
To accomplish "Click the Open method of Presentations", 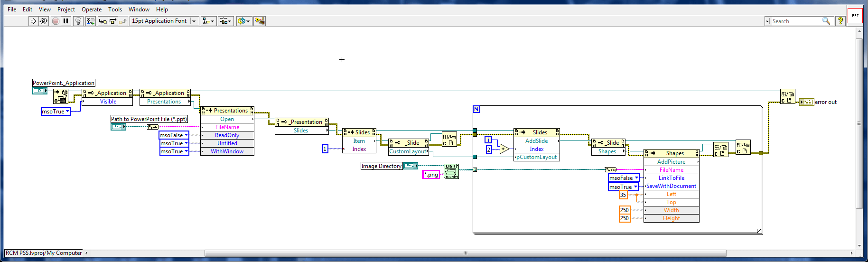I will [227, 119].
